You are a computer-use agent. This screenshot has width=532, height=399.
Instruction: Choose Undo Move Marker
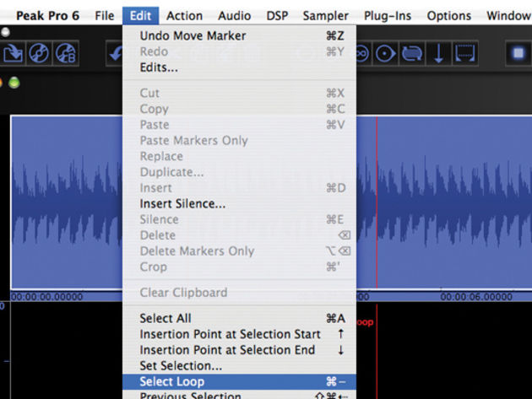click(x=239, y=35)
